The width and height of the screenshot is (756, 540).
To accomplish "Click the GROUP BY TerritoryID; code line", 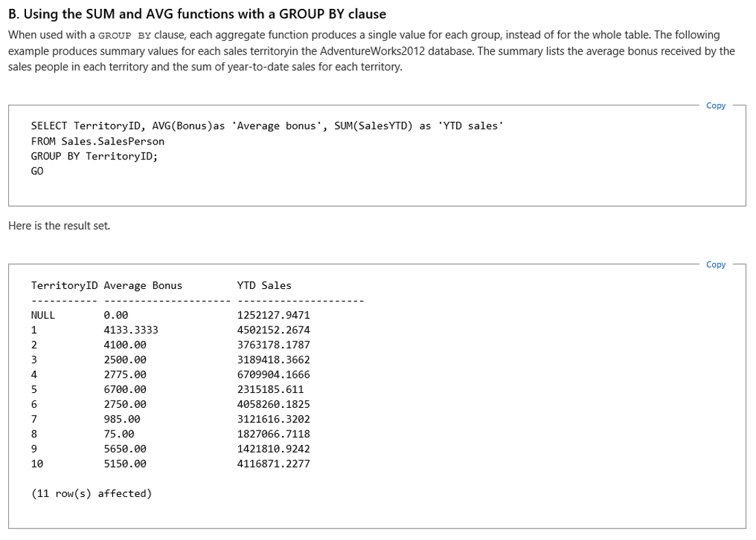I will click(x=94, y=156).
